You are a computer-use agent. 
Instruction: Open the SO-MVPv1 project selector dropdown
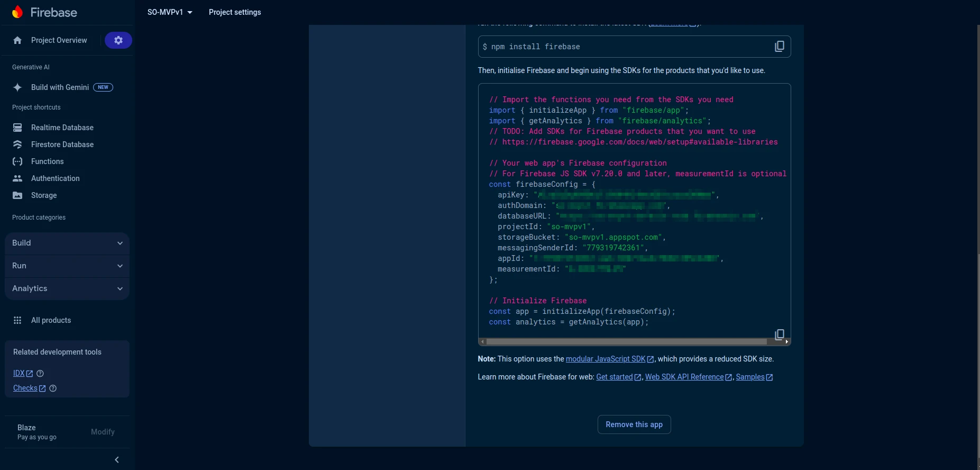[170, 12]
